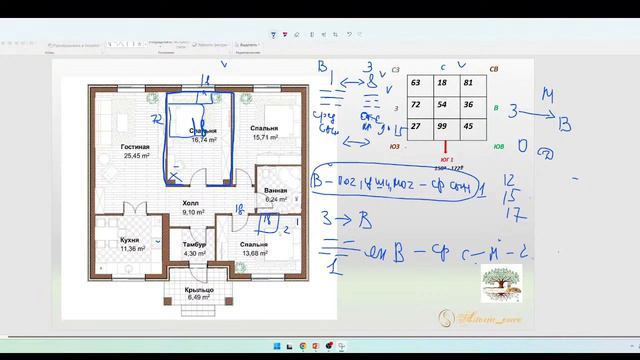The width and height of the screenshot is (640, 360).
Task: Click the Гостиная room label
Action: pos(135,147)
